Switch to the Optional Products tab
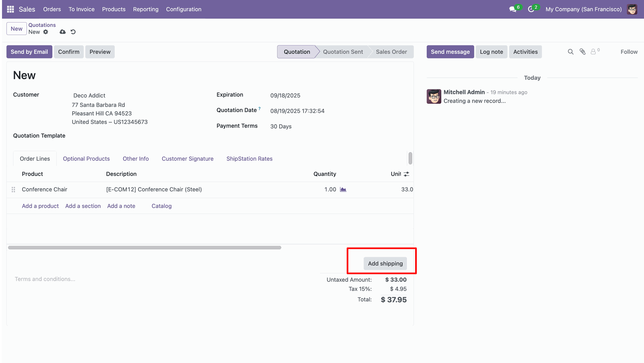 pos(86,159)
